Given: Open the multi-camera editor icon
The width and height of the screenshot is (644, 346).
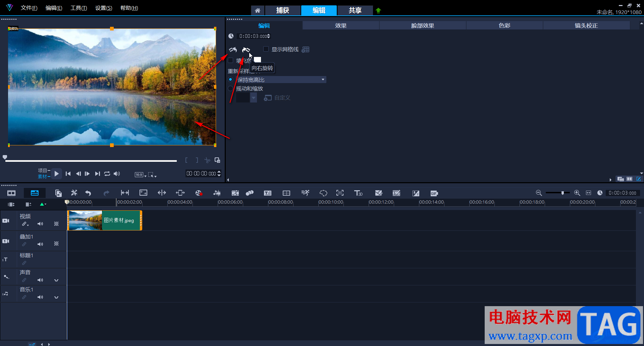Looking at the screenshot, I should pyautogui.click(x=286, y=193).
